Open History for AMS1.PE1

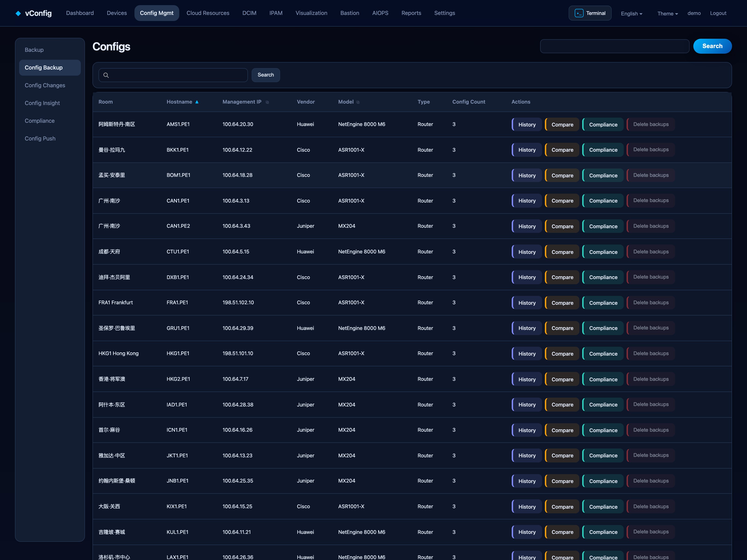(526, 125)
